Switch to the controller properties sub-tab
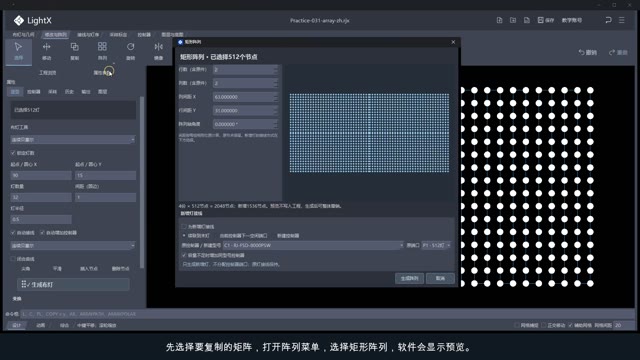 [33, 92]
